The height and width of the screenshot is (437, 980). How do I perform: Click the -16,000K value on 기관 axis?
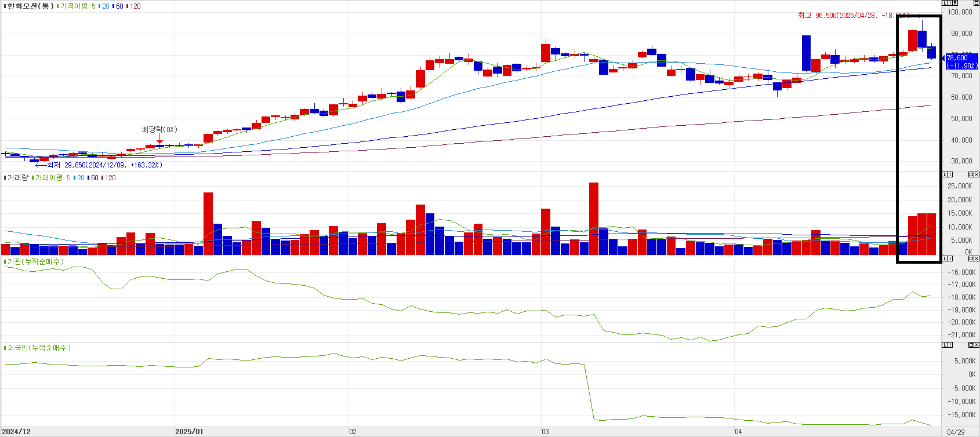[x=961, y=272]
